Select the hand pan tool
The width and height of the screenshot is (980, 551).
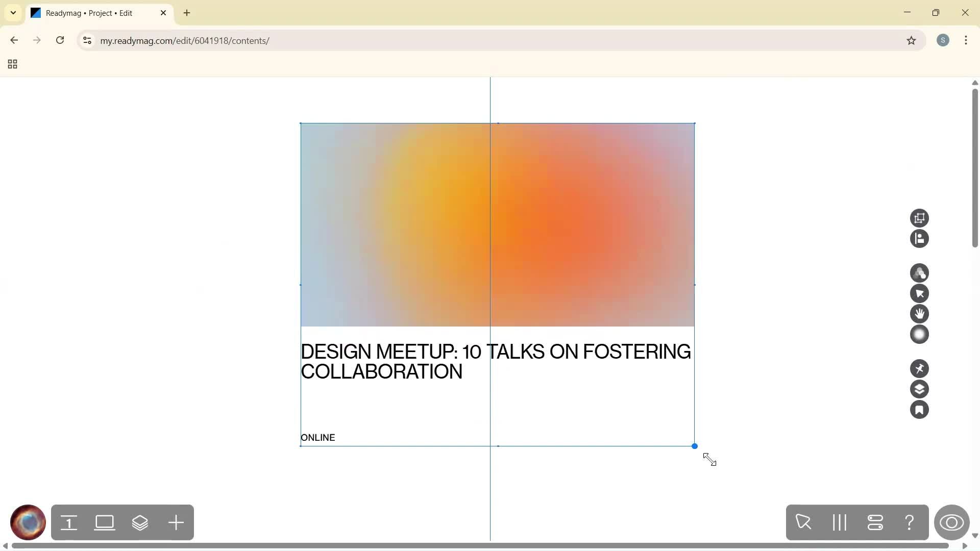920,314
